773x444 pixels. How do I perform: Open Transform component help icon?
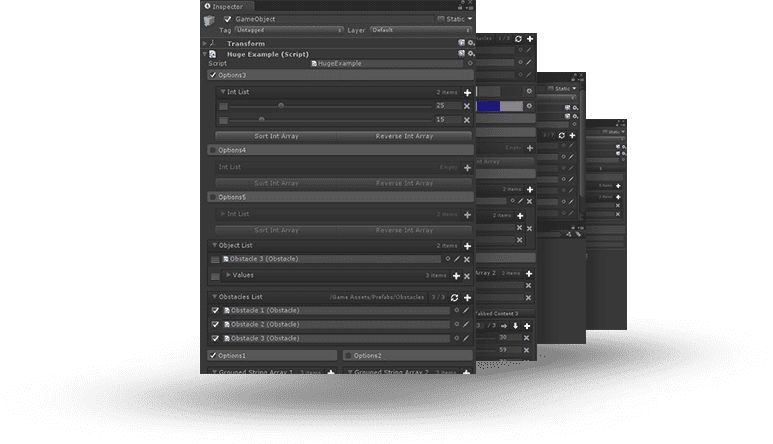[461, 43]
